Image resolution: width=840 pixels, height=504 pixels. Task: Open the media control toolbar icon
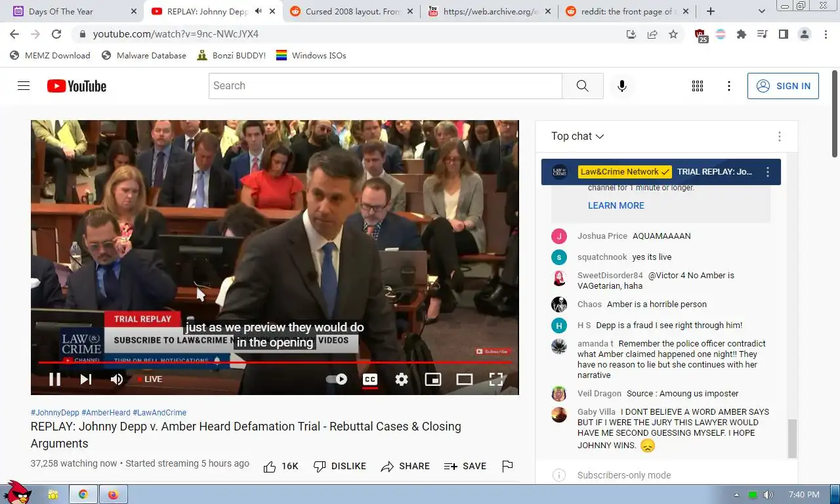763,34
